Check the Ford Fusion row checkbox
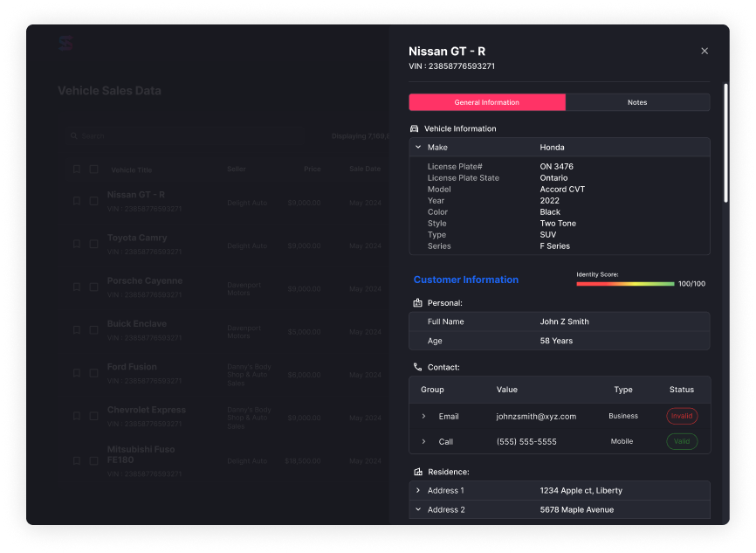The width and height of the screenshot is (756, 553). coord(94,372)
